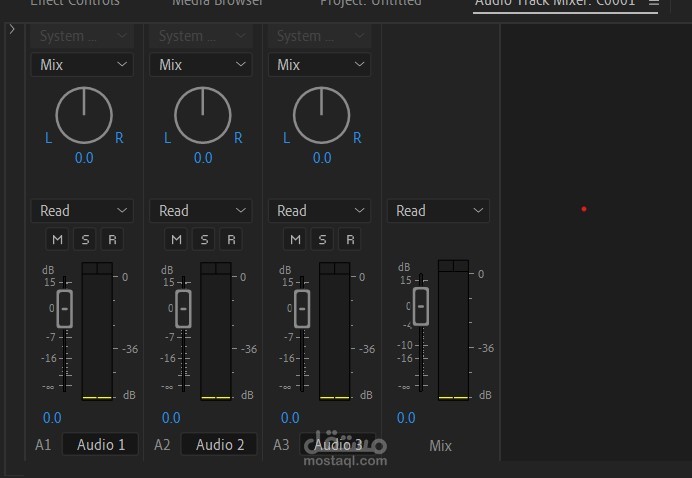
Task: Open Audio 1 automation Read dropdown
Action: tap(82, 211)
